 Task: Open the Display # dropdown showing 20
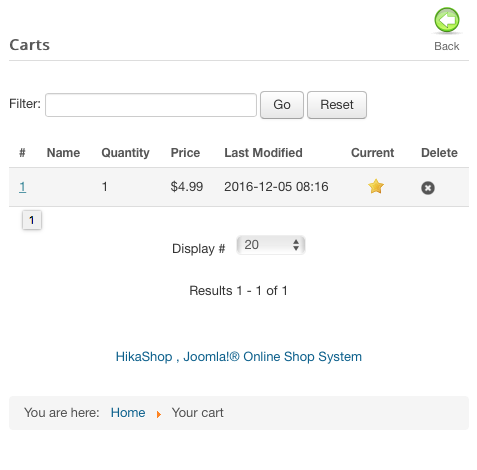pyautogui.click(x=271, y=245)
